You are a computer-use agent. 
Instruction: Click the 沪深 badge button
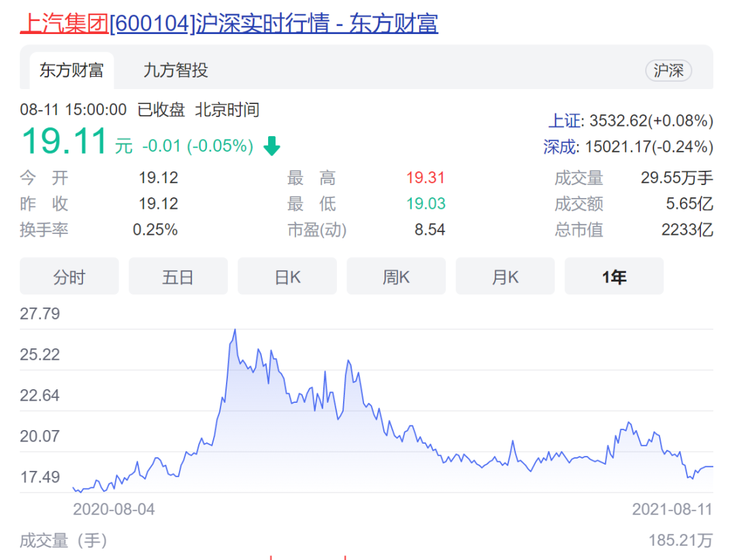coord(668,71)
